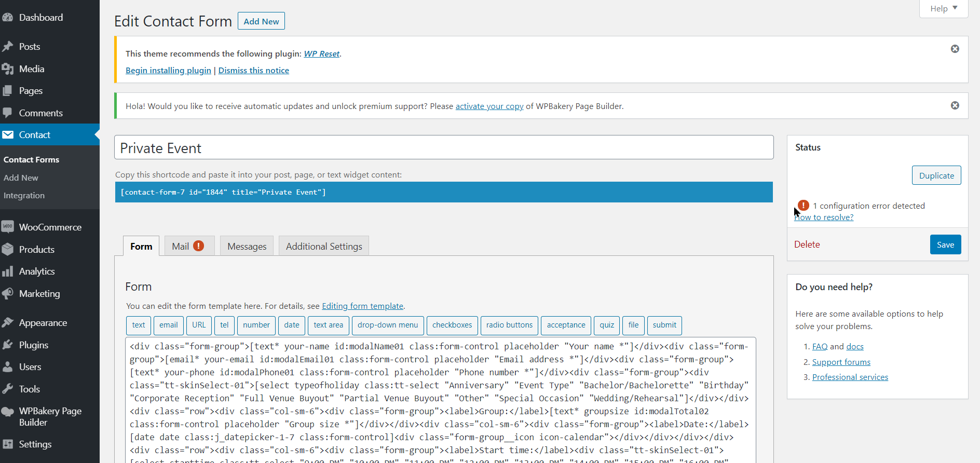
Task: Click the Duplicate button
Action: (936, 175)
